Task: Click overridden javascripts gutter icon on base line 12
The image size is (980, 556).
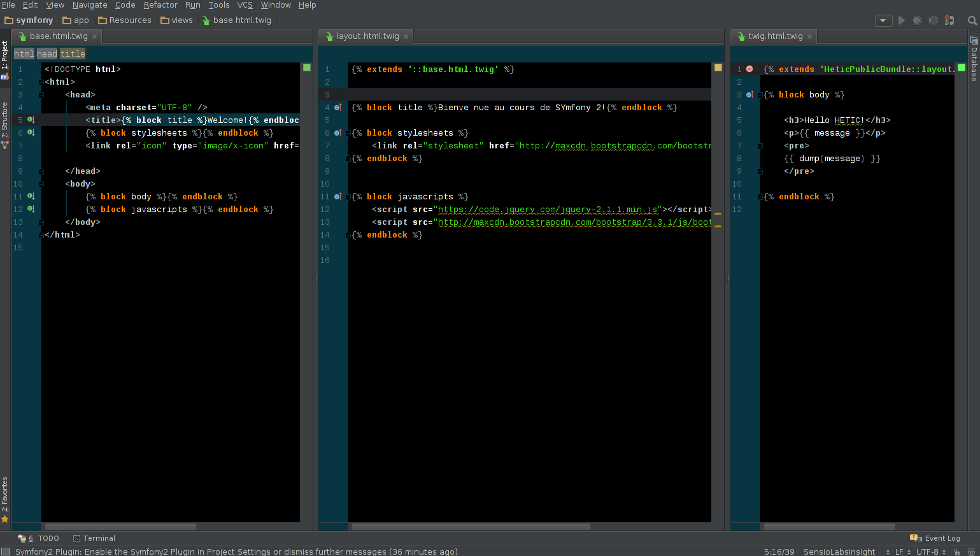Action: 31,209
